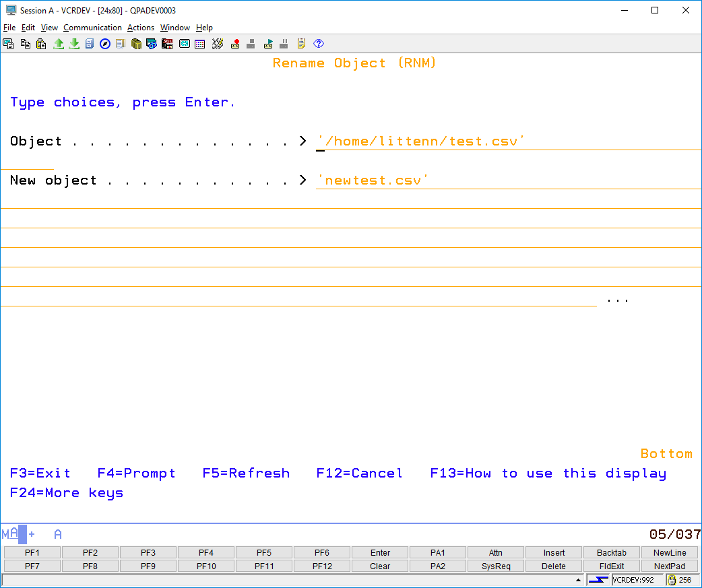Click the stop macro gray icon
702x588 pixels.
pos(251,44)
